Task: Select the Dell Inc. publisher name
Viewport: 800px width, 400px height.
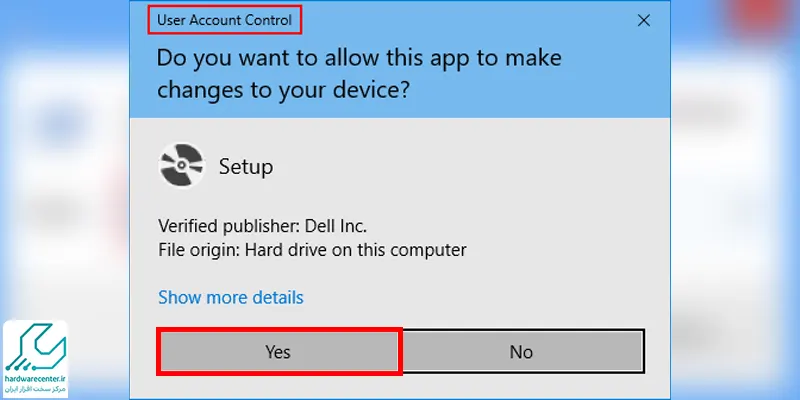Action: click(x=336, y=226)
